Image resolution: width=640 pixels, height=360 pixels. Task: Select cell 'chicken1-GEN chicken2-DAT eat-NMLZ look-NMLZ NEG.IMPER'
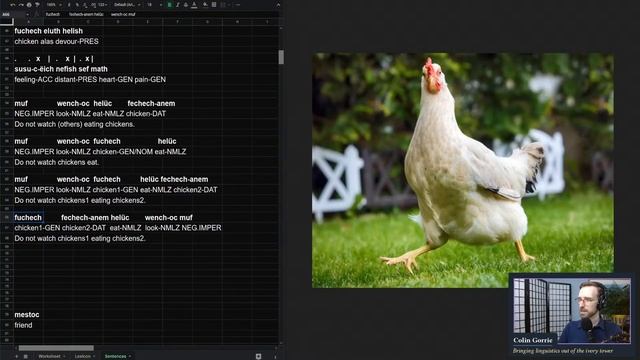coord(118,228)
